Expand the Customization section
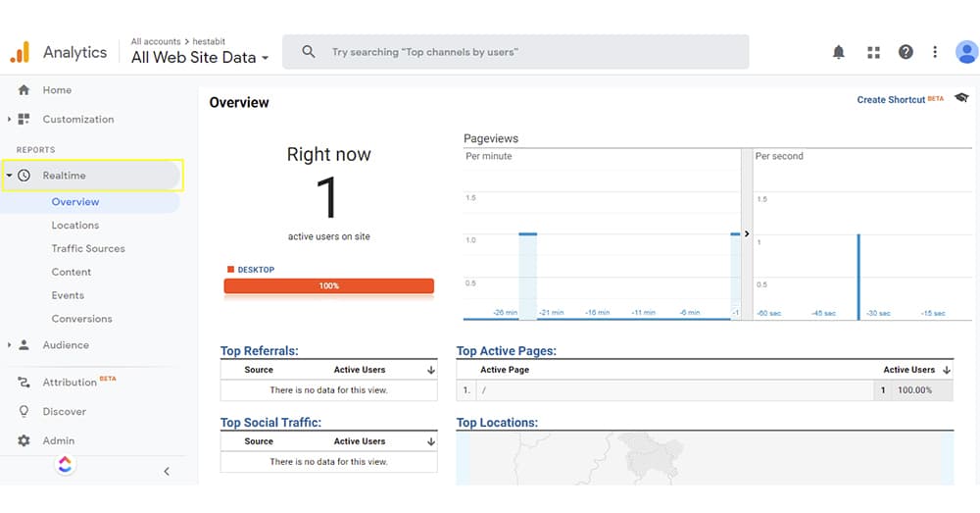Screen dimensions: 980x513 (x=10, y=120)
